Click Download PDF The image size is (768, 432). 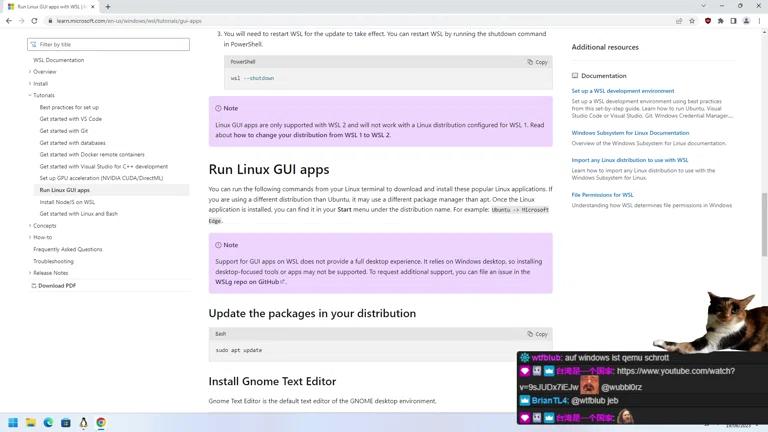(54, 286)
